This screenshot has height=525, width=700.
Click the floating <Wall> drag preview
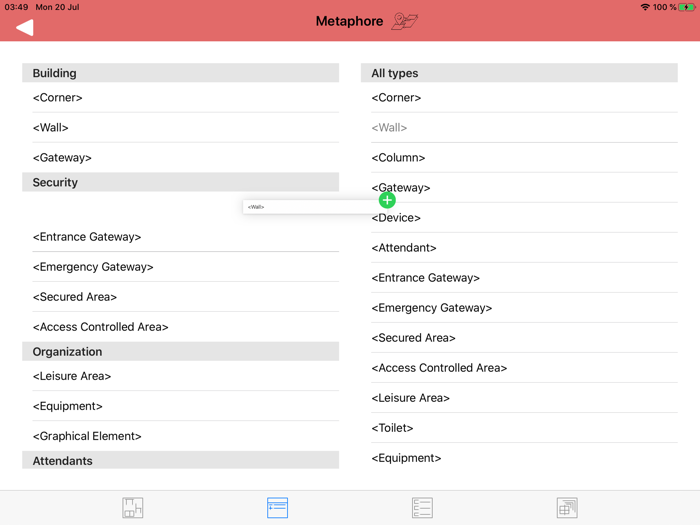pos(312,207)
